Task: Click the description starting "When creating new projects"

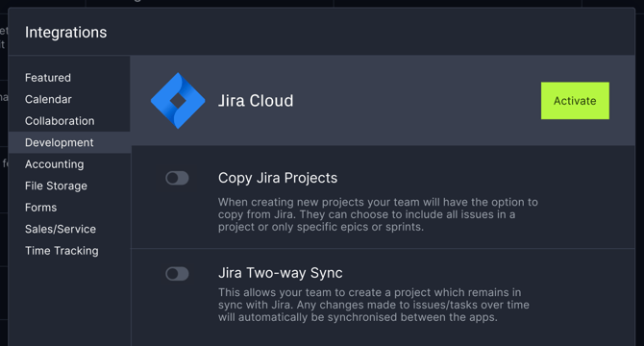Action: [x=378, y=214]
